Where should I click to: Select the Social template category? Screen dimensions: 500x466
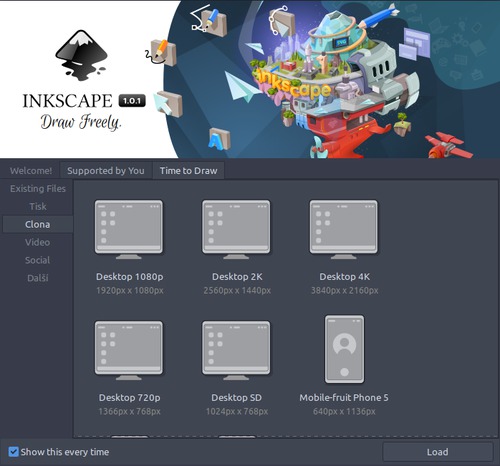pos(38,260)
